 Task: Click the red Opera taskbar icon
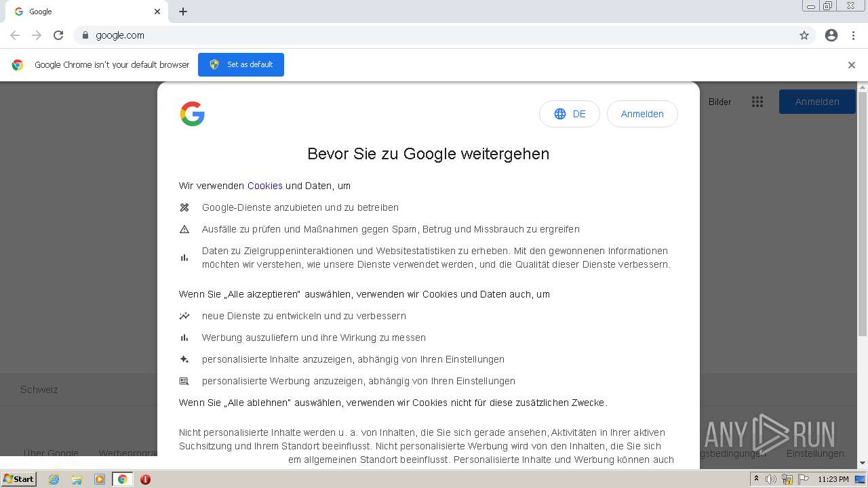pos(145,479)
